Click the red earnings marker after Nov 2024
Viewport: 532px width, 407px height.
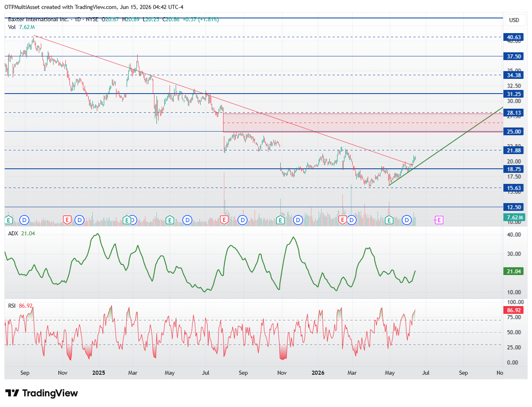coord(67,220)
